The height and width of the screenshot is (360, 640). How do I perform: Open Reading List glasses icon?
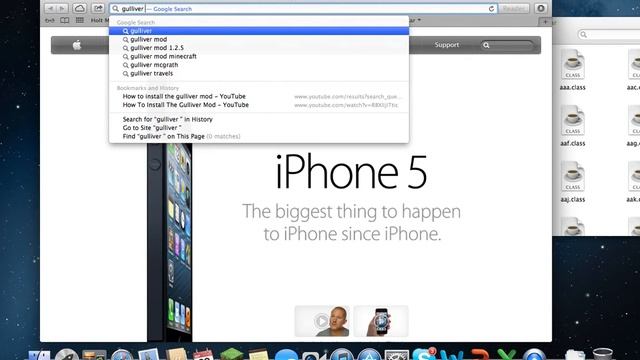tap(50, 20)
